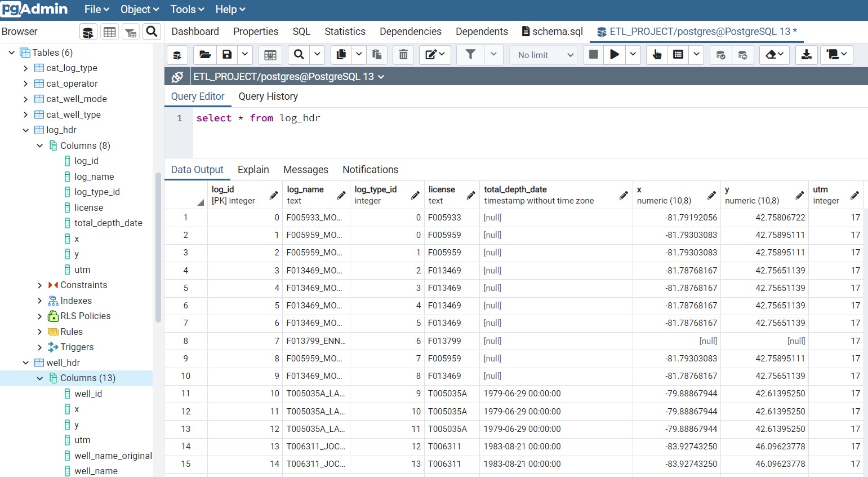Click the Save Data Changes icon

[270, 55]
